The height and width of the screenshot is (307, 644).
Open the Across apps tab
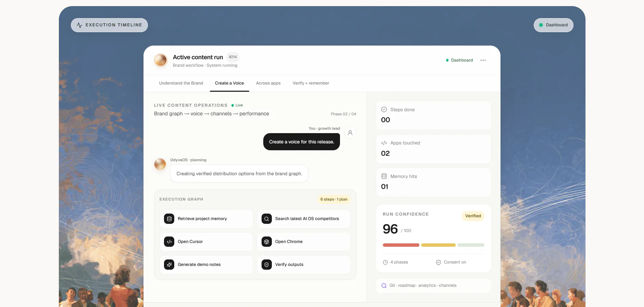268,83
